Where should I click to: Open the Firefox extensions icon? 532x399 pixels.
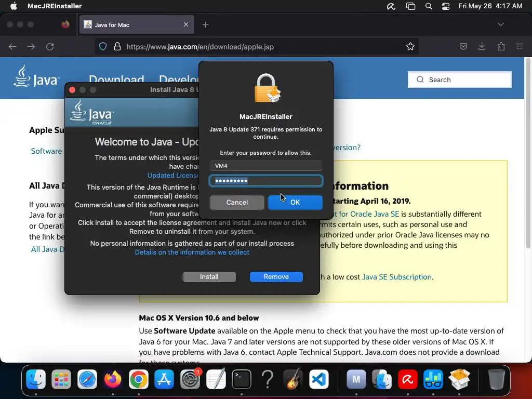click(x=501, y=46)
